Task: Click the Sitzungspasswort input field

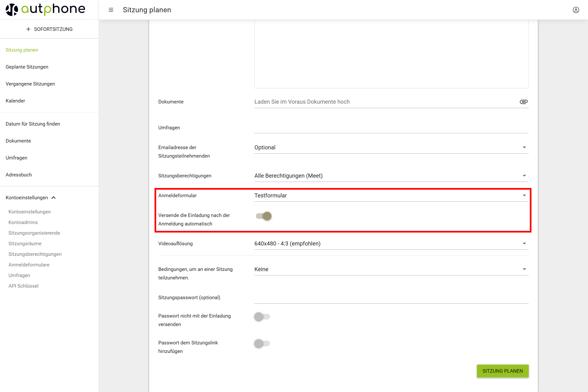Action: tap(391, 298)
